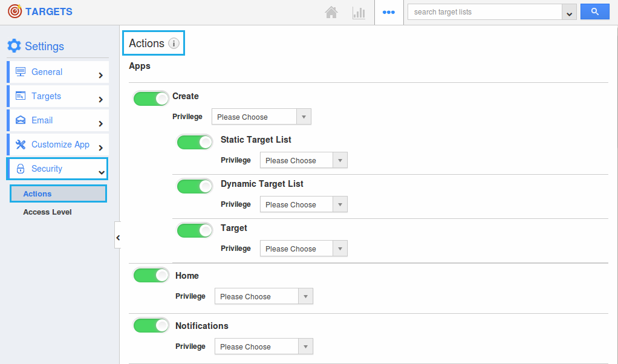Screen dimensions: 618x364
Task: Click the home icon in top bar
Action: pos(331,12)
